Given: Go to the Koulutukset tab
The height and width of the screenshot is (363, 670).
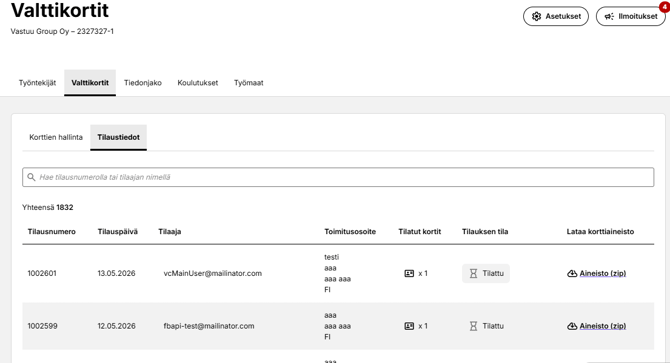Looking at the screenshot, I should [x=197, y=83].
